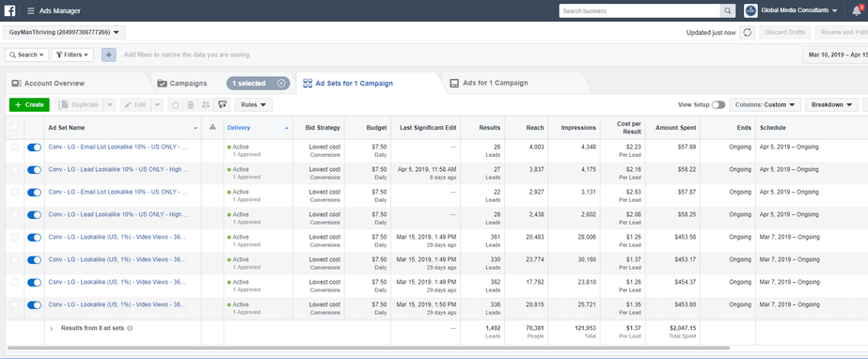Click the export icon left of Rules
This screenshot has height=359, width=868.
(x=222, y=104)
